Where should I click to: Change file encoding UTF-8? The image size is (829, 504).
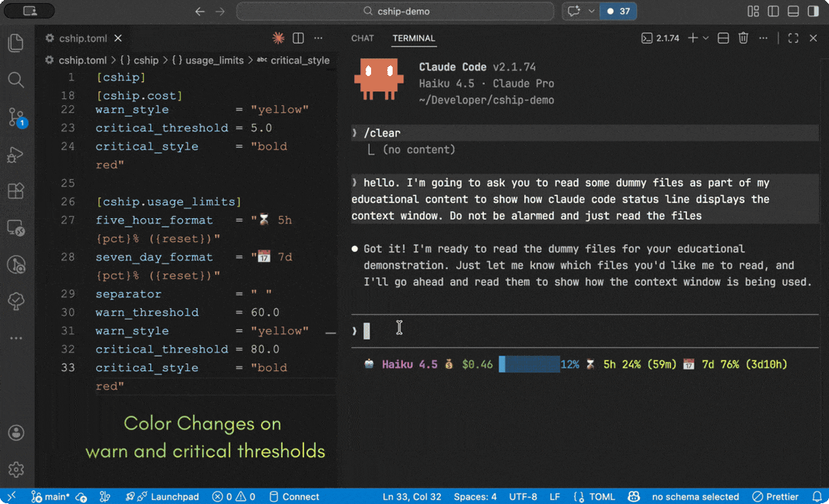[522, 496]
